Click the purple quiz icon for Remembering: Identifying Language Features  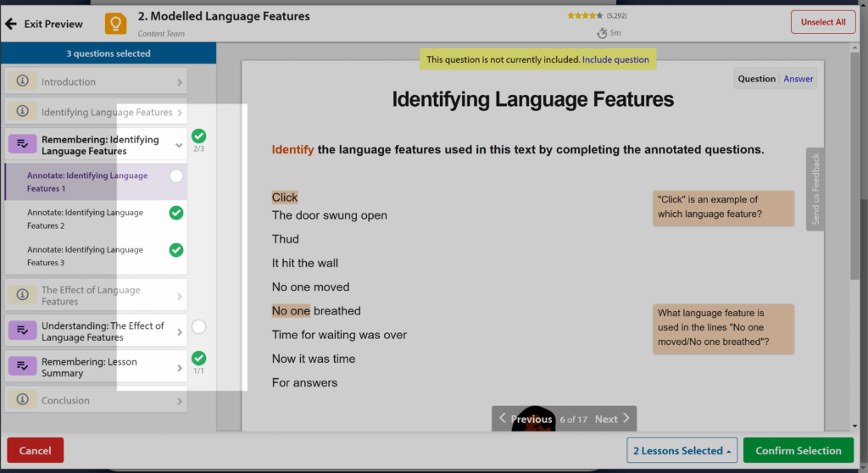tap(23, 144)
